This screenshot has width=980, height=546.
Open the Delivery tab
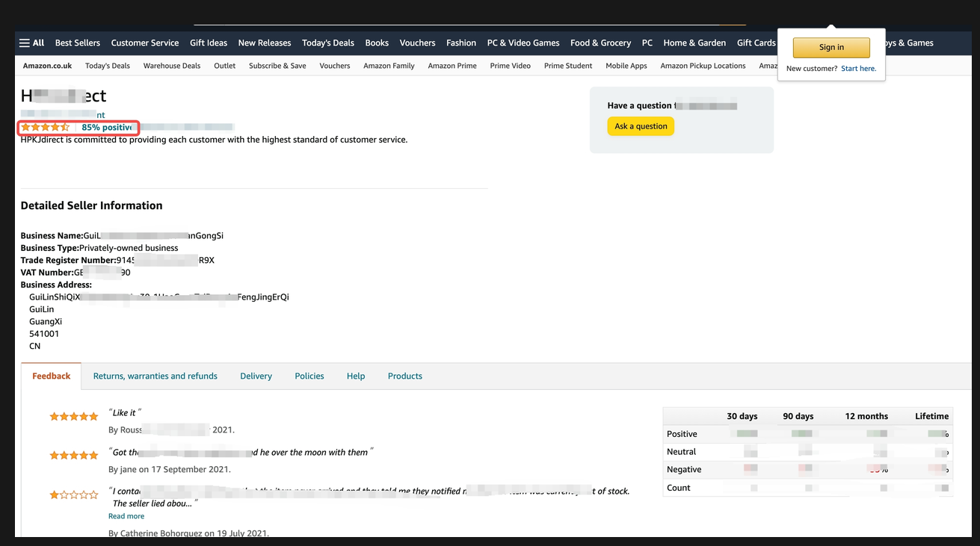(256, 376)
